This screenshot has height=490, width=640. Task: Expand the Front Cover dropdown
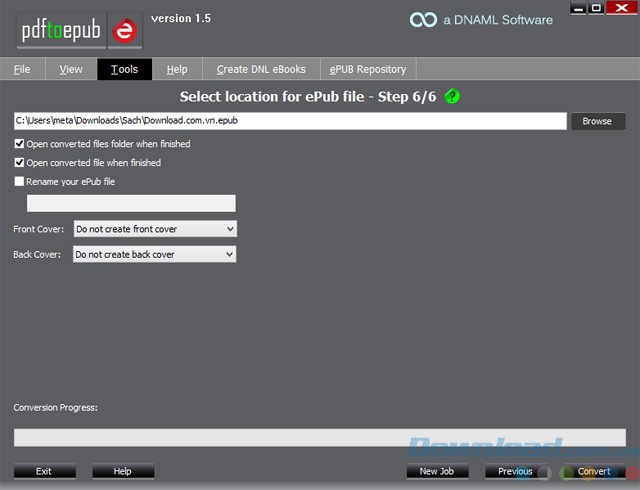(x=155, y=229)
